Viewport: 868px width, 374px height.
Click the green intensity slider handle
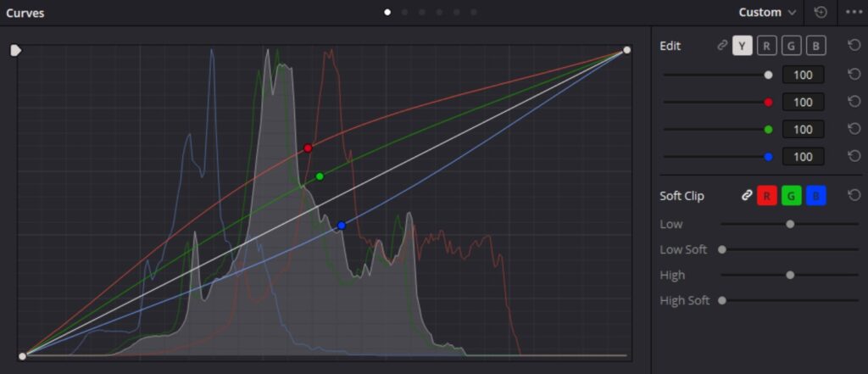[x=768, y=129]
